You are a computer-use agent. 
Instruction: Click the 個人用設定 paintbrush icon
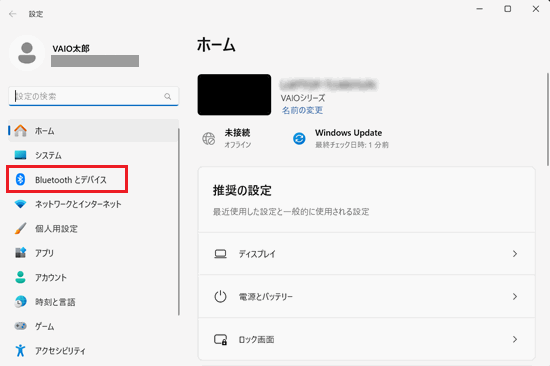20,228
